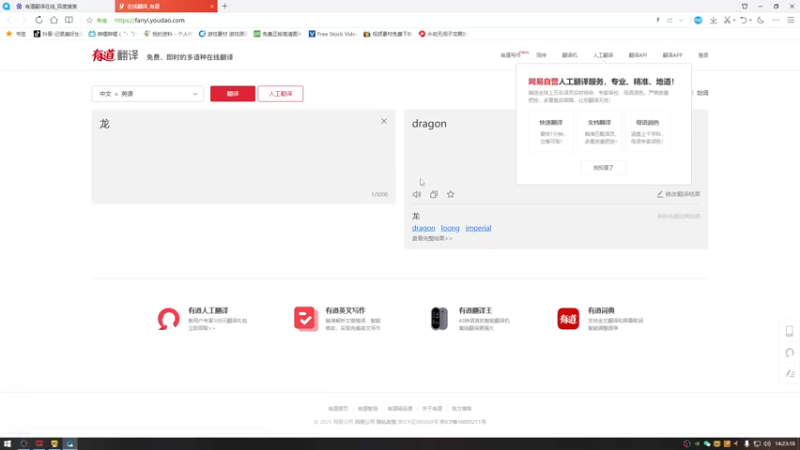
Task: Click the headset support side widget icon
Action: (x=789, y=353)
